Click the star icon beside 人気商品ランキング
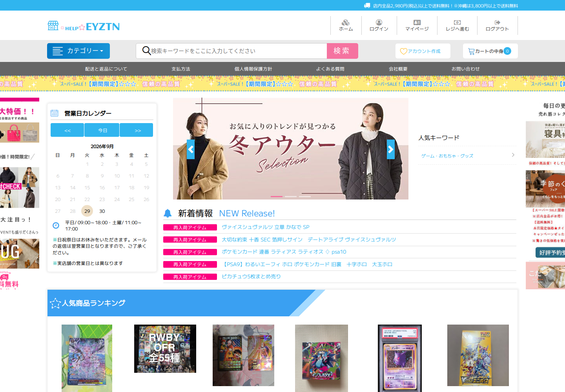The width and height of the screenshot is (565, 392). click(x=55, y=303)
